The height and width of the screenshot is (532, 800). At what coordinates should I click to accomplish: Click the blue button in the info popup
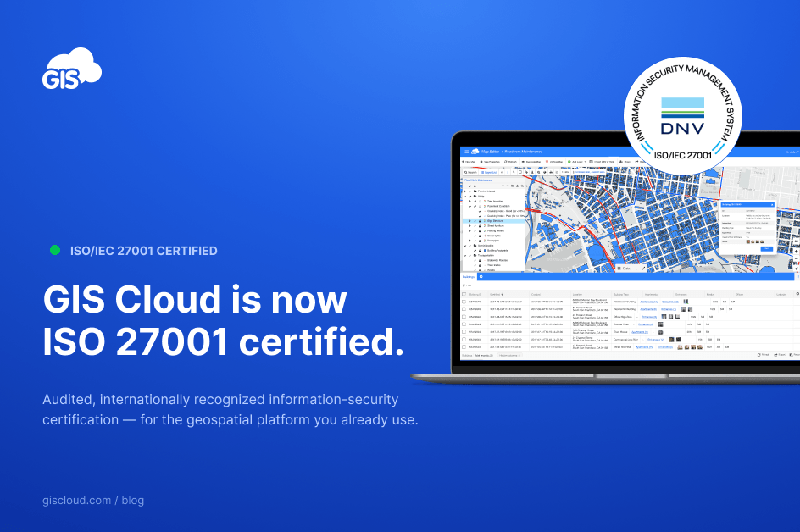[766, 248]
